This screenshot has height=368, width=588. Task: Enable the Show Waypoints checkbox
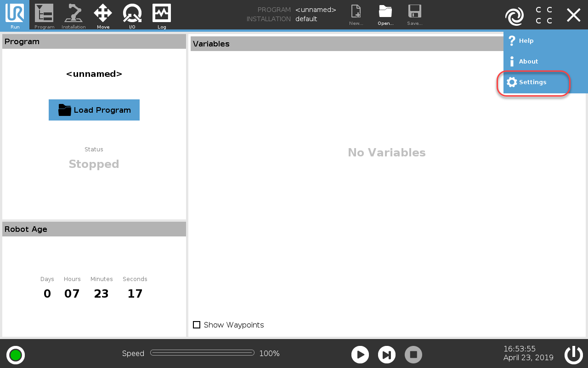197,325
